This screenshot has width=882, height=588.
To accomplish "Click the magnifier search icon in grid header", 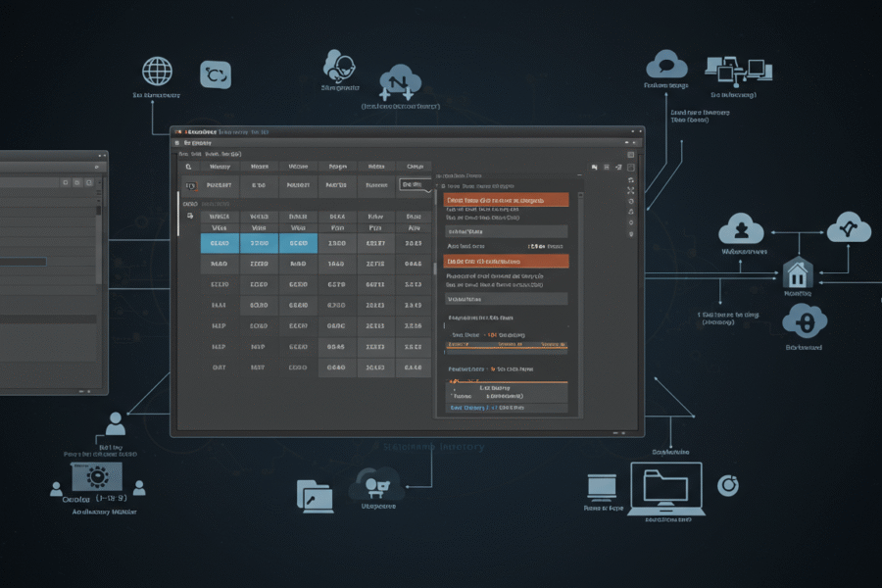I will point(189,167).
